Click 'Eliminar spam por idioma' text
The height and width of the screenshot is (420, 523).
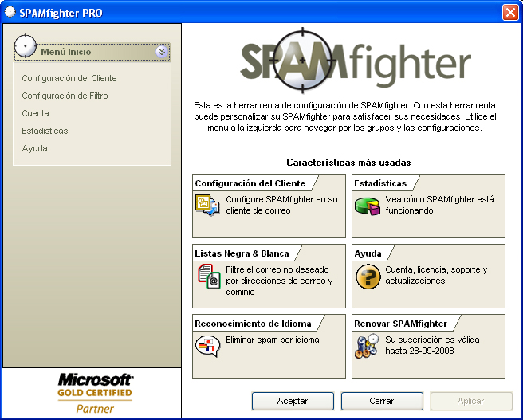point(272,340)
